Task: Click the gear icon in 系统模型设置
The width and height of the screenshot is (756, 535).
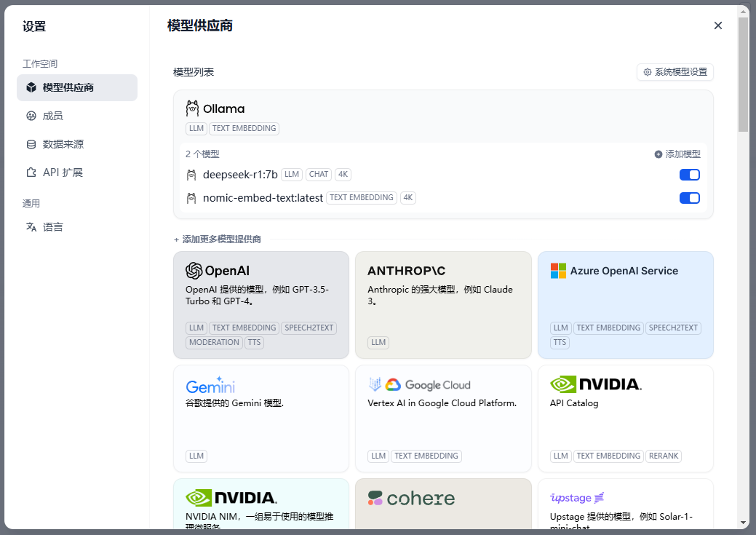Action: (648, 72)
